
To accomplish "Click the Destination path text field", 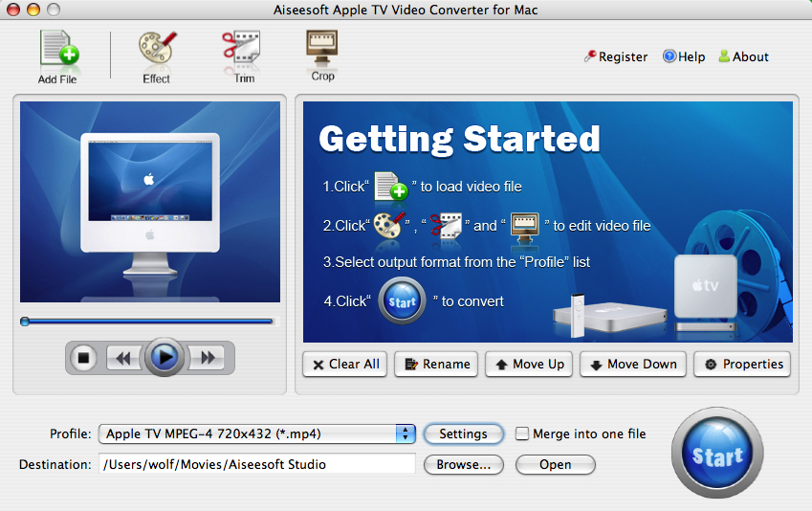I will [x=256, y=464].
